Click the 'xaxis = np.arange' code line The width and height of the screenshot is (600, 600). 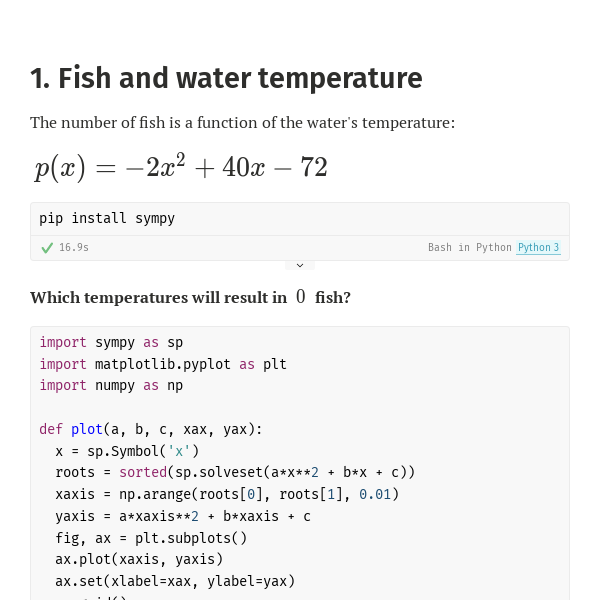(227, 494)
